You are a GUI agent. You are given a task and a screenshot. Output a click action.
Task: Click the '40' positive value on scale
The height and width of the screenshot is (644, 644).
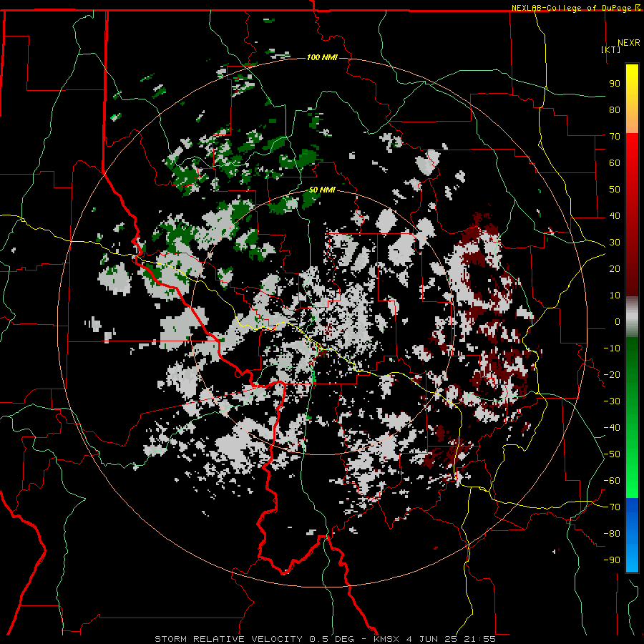click(x=615, y=215)
